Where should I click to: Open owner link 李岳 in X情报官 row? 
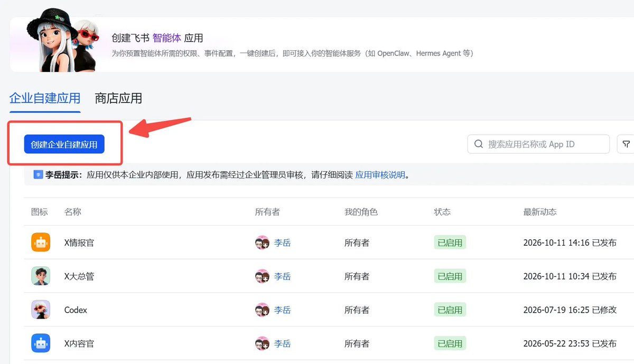(282, 243)
